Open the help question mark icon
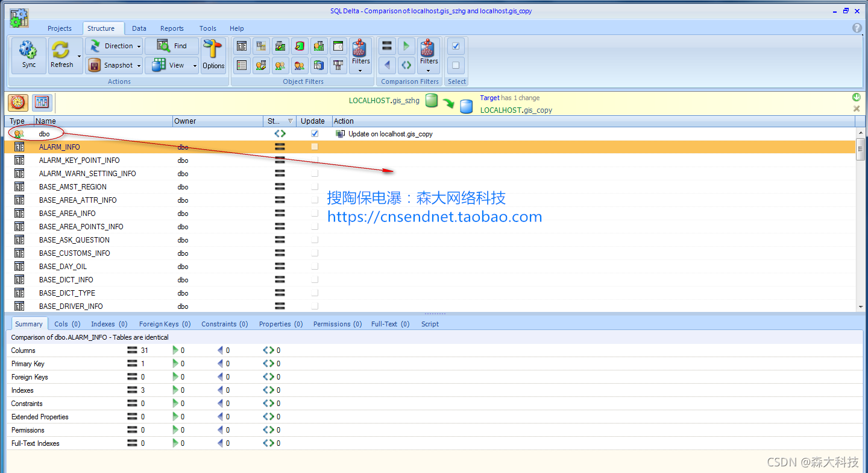The width and height of the screenshot is (868, 473). [857, 28]
